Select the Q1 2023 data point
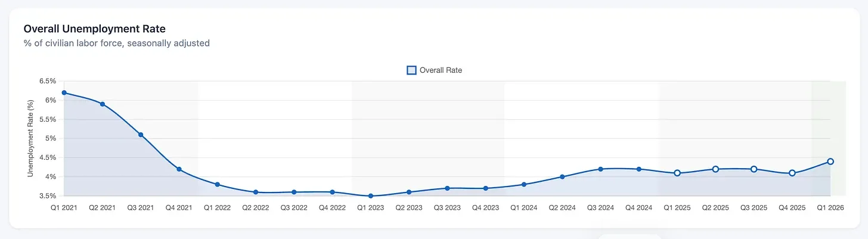Viewport: 868px width, 239px height. 371,195
